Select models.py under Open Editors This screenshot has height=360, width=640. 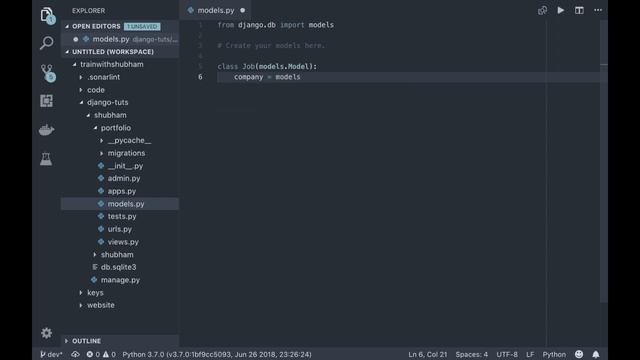(x=120, y=39)
